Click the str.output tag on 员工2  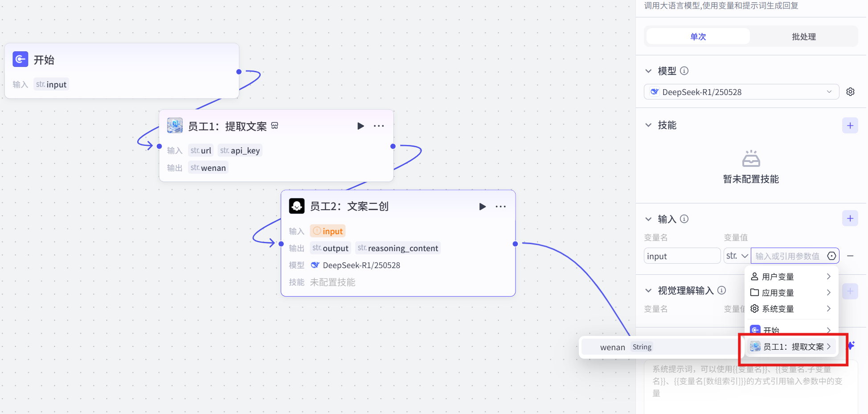(x=330, y=248)
